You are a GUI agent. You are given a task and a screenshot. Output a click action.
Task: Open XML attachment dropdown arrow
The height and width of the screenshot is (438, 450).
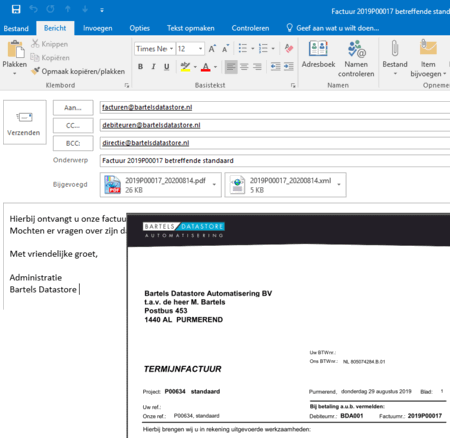pyautogui.click(x=339, y=185)
